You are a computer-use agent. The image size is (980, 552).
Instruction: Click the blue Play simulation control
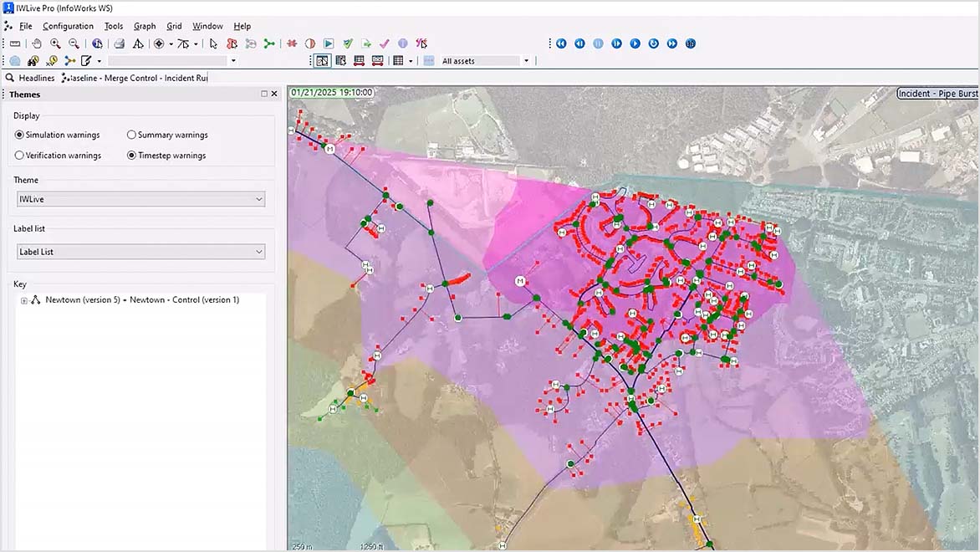pos(635,43)
